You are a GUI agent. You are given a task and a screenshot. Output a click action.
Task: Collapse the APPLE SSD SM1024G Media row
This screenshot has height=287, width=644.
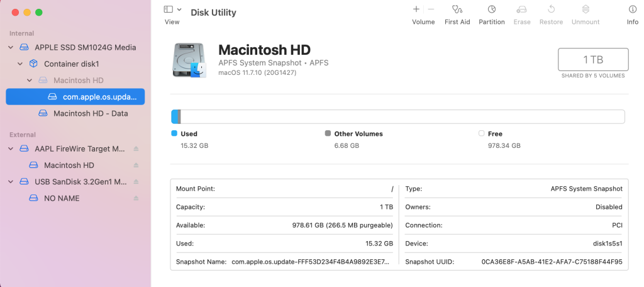click(11, 48)
